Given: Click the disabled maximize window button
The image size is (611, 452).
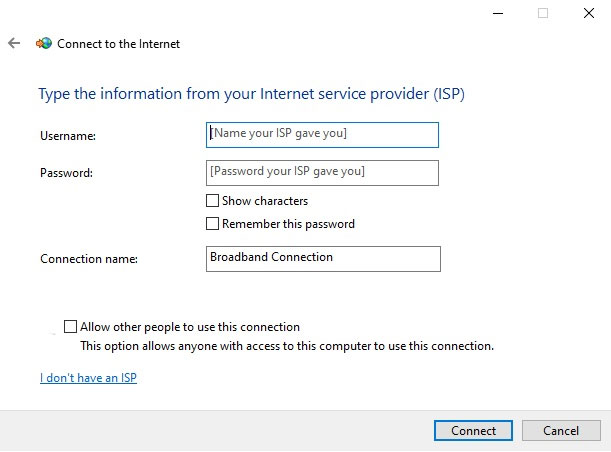Looking at the screenshot, I should 543,13.
